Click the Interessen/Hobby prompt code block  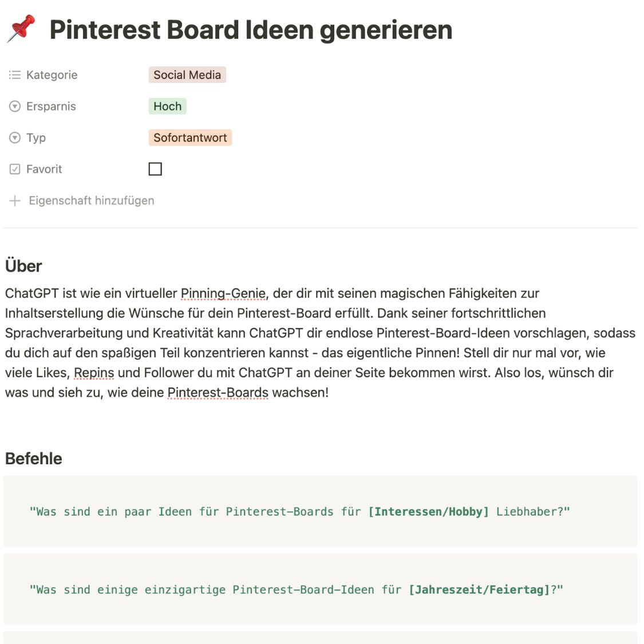(x=299, y=512)
